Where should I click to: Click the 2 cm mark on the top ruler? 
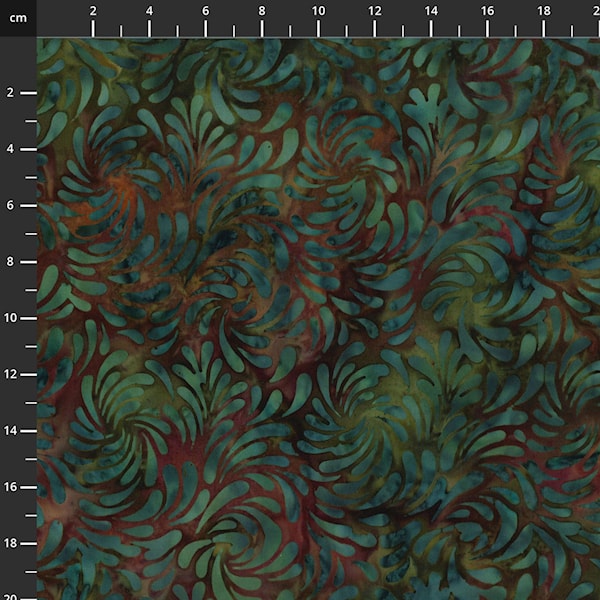(x=93, y=11)
